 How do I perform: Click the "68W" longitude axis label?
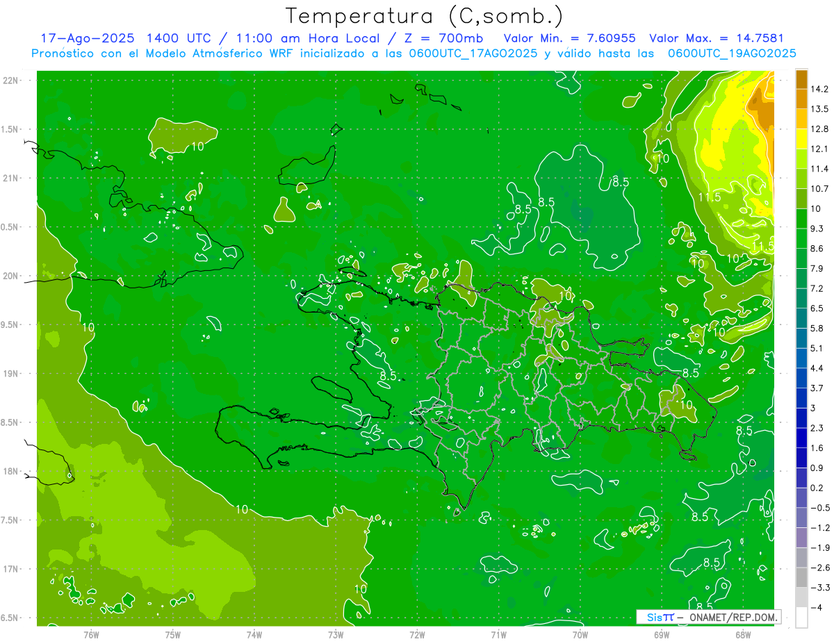[743, 635]
